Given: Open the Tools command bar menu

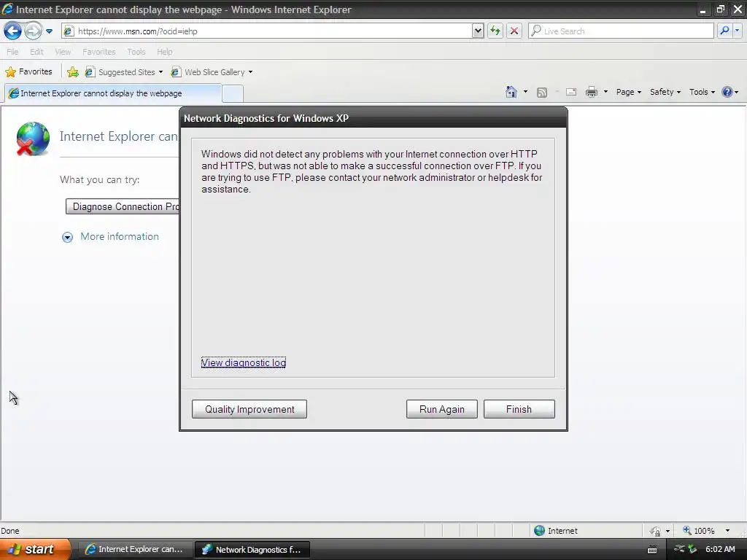Looking at the screenshot, I should tap(702, 92).
